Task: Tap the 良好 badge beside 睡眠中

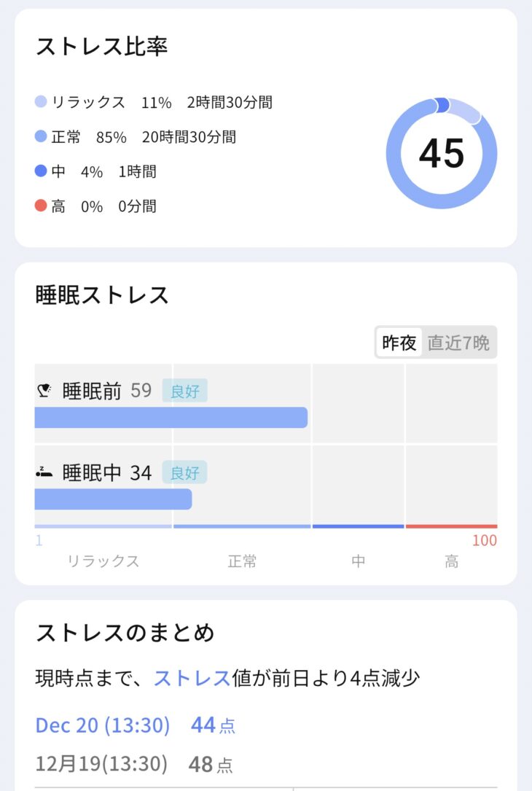Action: click(x=184, y=472)
